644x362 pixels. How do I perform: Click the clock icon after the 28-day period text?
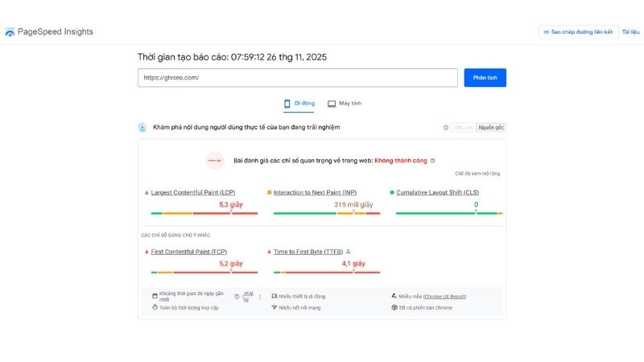click(x=237, y=296)
